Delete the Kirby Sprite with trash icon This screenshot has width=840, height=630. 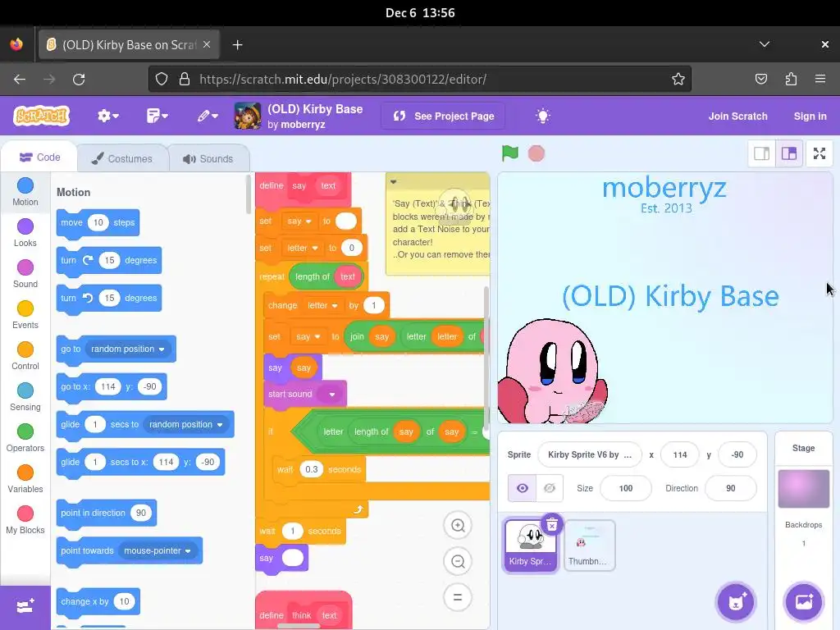(552, 524)
